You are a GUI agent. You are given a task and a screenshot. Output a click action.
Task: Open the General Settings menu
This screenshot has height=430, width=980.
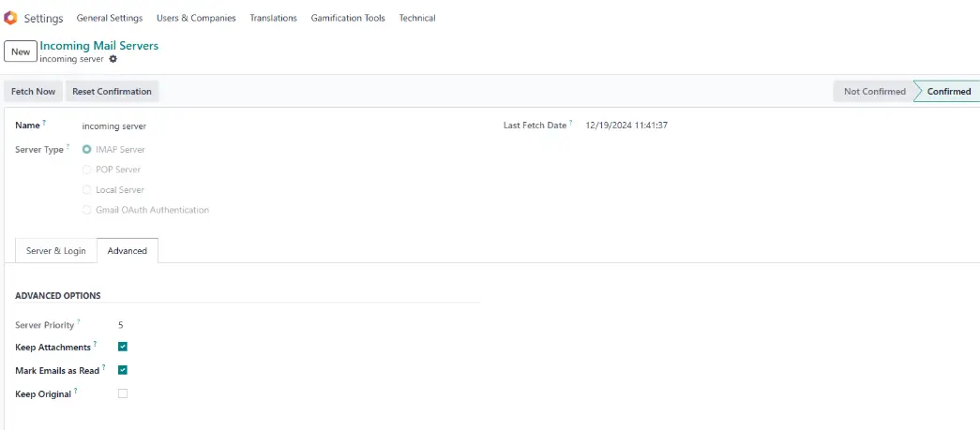110,18
